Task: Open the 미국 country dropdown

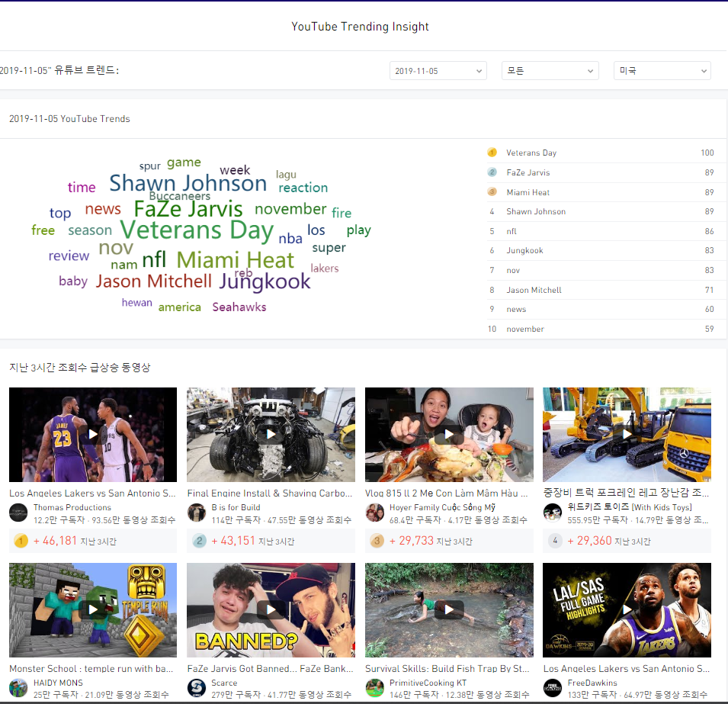Action: pyautogui.click(x=662, y=71)
